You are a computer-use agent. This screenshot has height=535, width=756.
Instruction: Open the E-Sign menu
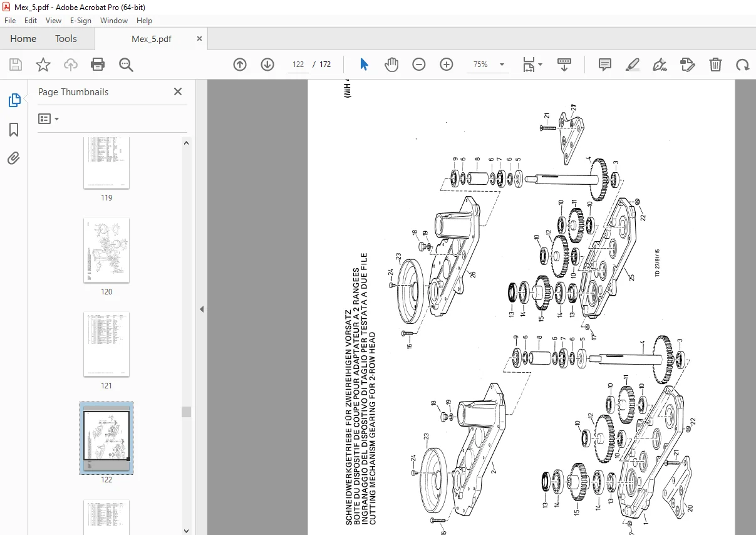point(81,21)
